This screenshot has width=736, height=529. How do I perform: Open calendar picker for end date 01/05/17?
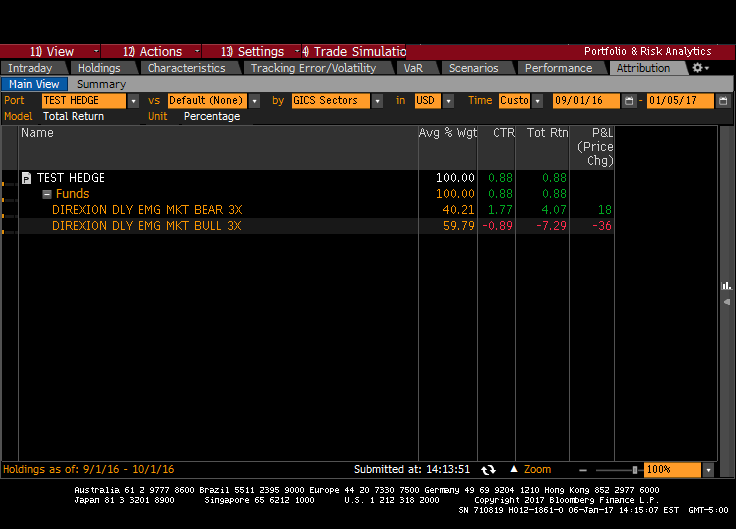tap(723, 100)
